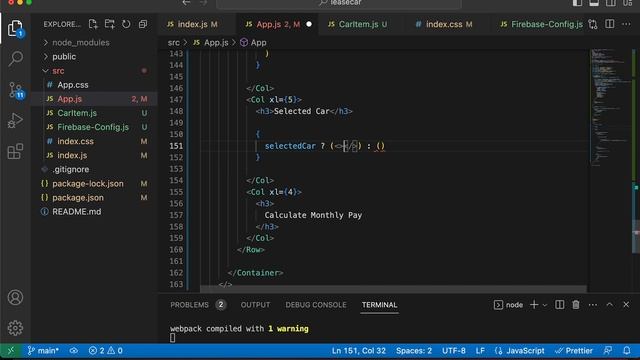Screen dimensions: 640x360
Task: Add a new terminal with plus
Action: [533, 304]
